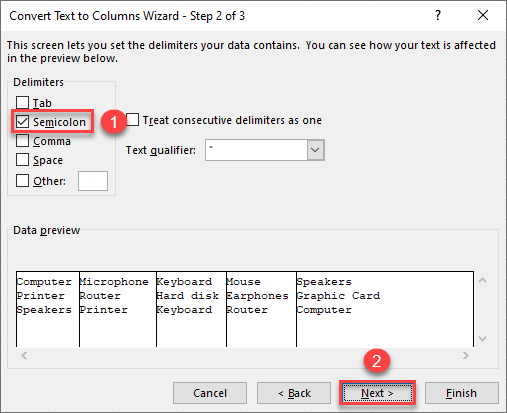Click Computer in the last preview column
The image size is (507, 413).
click(x=324, y=310)
